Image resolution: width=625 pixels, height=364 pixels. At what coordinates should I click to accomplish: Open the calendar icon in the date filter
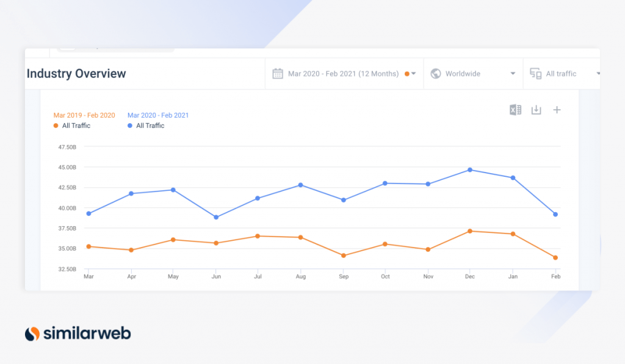pos(277,73)
